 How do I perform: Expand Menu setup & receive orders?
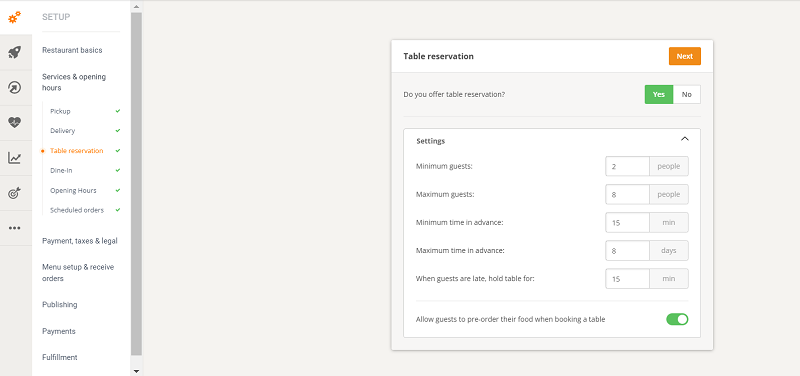tap(78, 273)
